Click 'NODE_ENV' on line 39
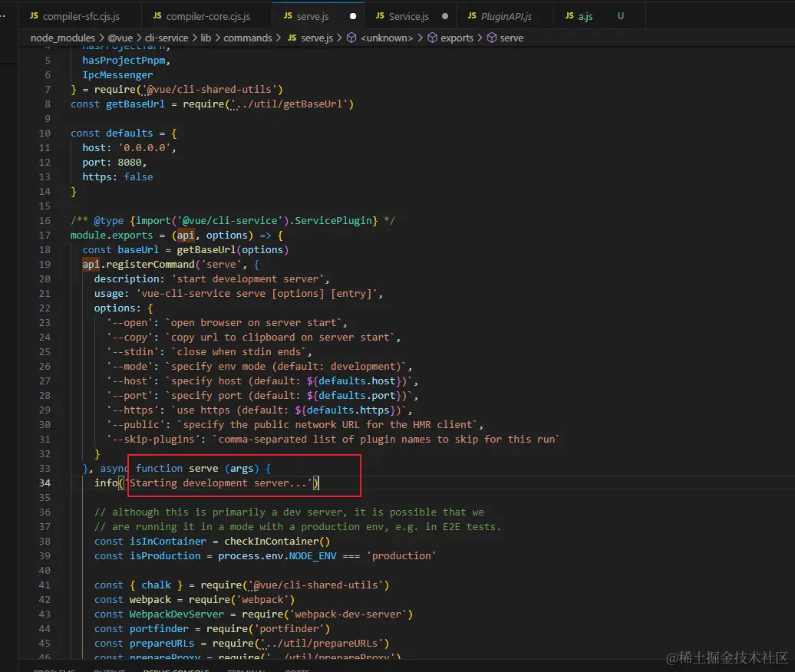The image size is (795, 672). pyautogui.click(x=312, y=556)
